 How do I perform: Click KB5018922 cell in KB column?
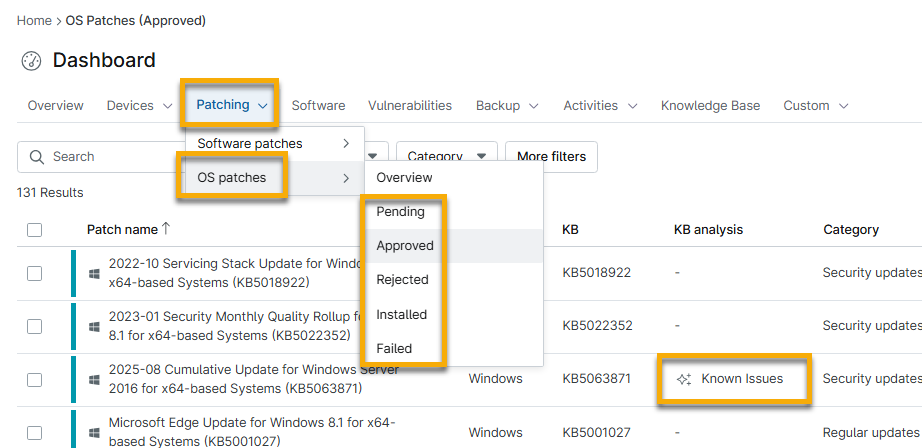[596, 273]
